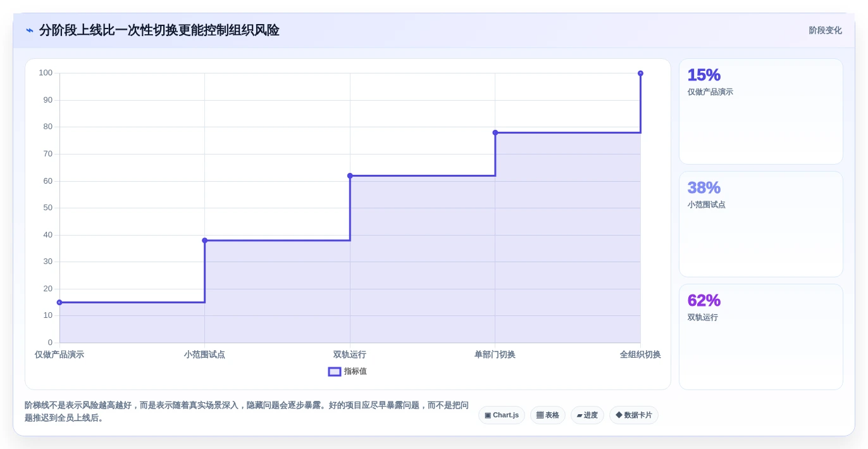Click x-axis label 全组织切换
Screen dimensions: 868x449
point(640,355)
